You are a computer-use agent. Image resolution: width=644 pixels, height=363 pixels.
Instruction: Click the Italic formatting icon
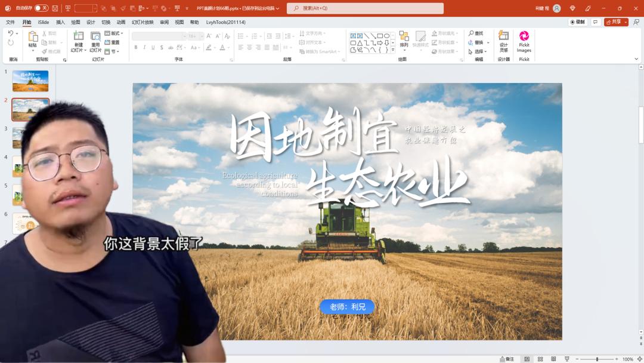[x=144, y=47]
